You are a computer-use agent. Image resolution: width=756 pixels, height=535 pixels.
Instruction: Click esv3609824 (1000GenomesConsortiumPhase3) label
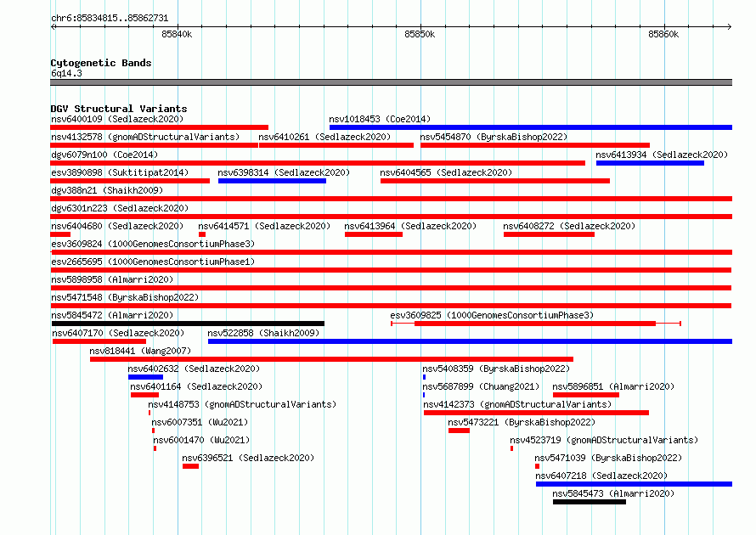153,244
